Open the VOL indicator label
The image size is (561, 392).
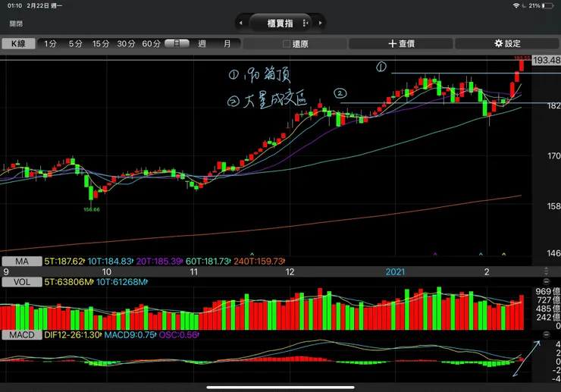(22, 282)
